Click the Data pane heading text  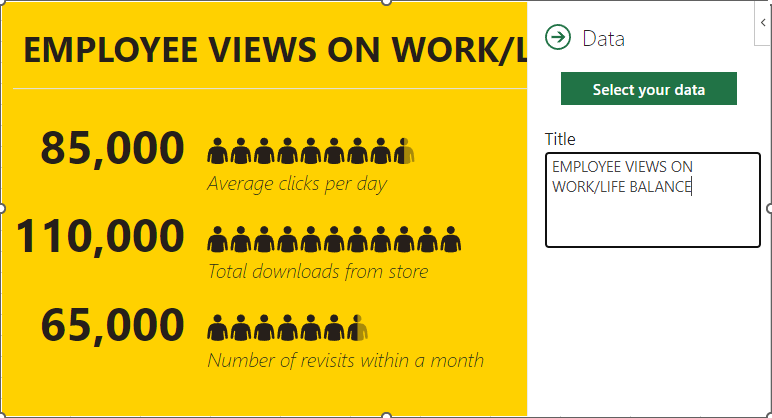pos(603,38)
